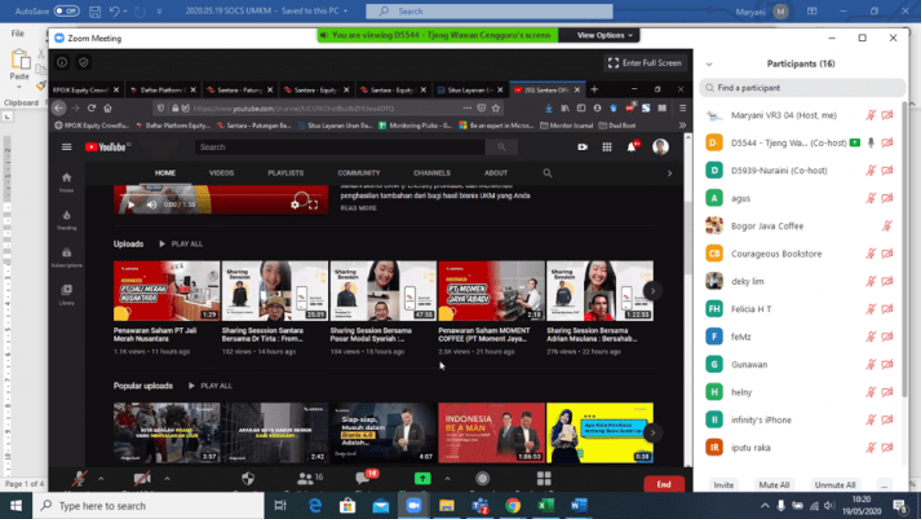Screen dimensions: 922x520
Task: Expand the audio options caret
Action: pyautogui.click(x=101, y=479)
